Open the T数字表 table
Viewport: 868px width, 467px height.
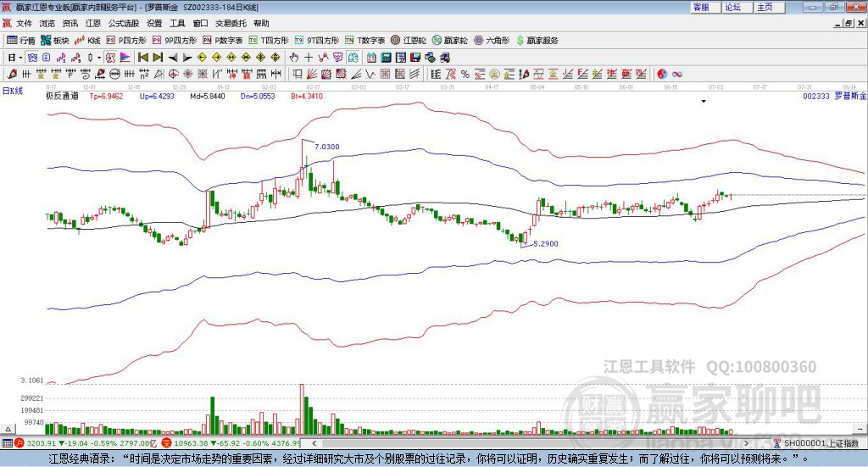click(x=364, y=41)
